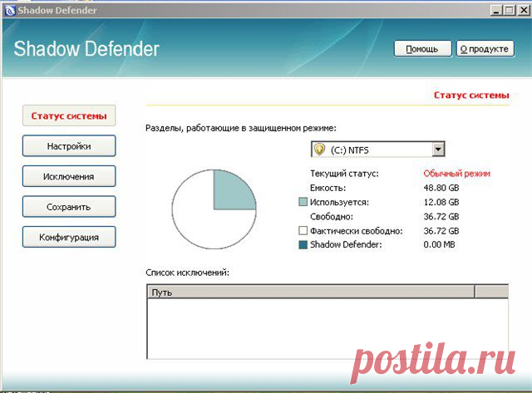Click the Shadow Defender title bar icon
The width and height of the screenshot is (532, 393).
(x=9, y=10)
